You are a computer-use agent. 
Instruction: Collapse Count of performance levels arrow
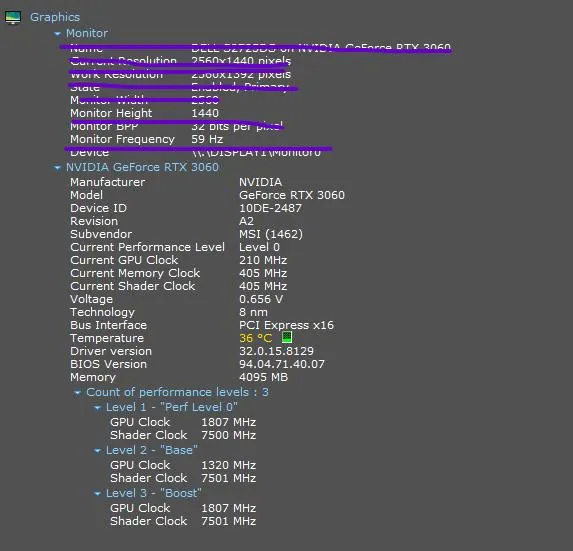pos(77,393)
